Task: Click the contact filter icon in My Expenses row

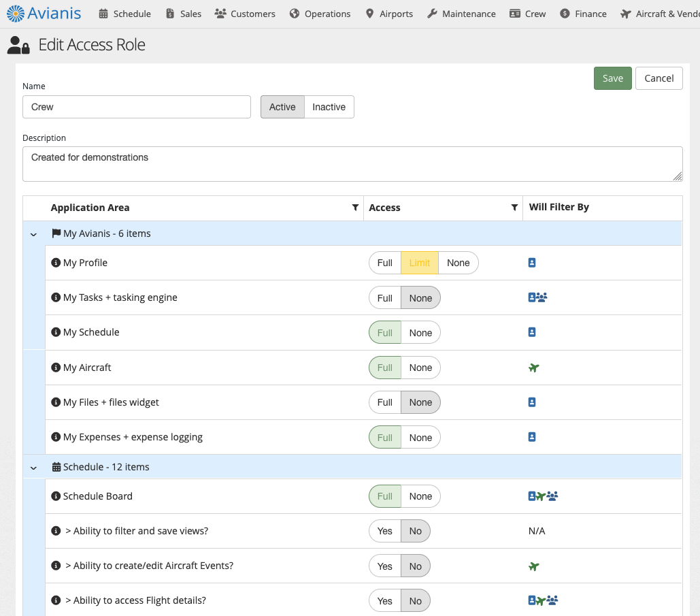Action: 532,437
